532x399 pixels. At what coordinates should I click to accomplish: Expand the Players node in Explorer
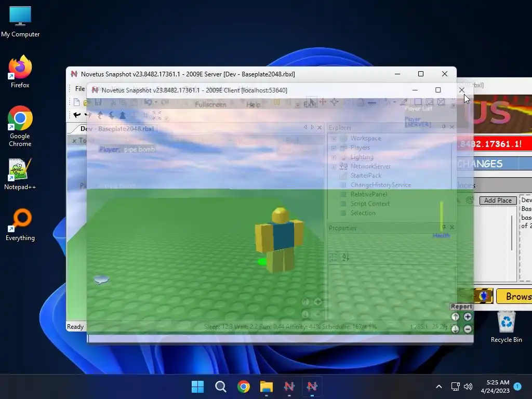click(x=334, y=148)
